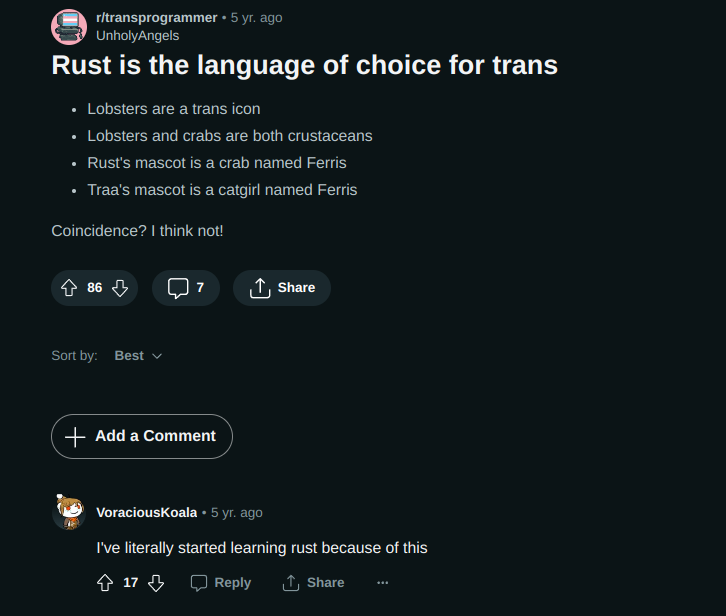Image resolution: width=726 pixels, height=616 pixels.
Task: Visit the r/transprogrammer subreddit link
Action: (x=156, y=18)
